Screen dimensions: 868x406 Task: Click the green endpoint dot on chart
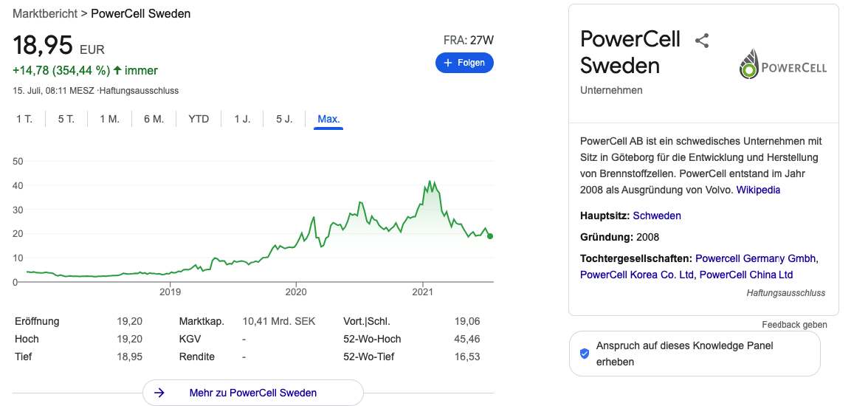[x=490, y=236]
